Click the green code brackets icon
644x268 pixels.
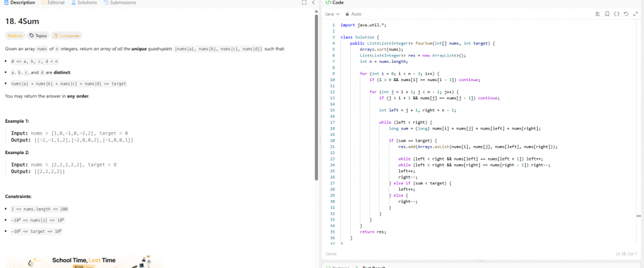coord(328,3)
